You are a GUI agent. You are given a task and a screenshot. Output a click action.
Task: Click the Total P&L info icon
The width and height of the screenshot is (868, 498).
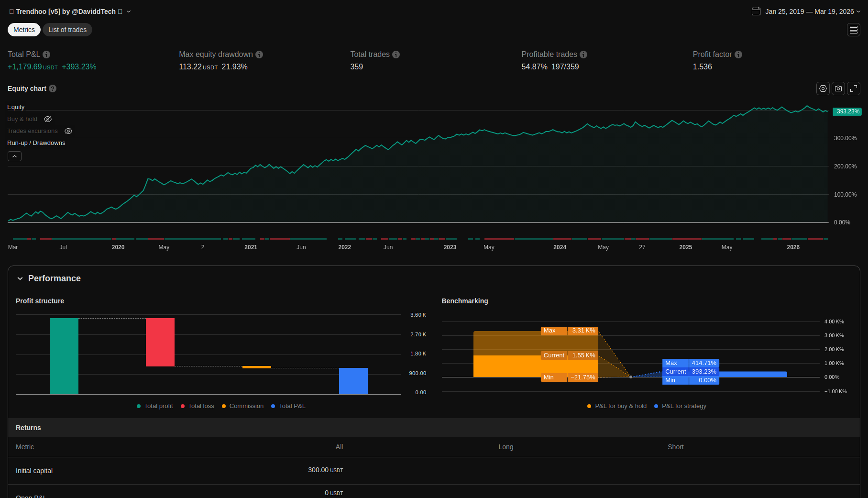coord(46,55)
